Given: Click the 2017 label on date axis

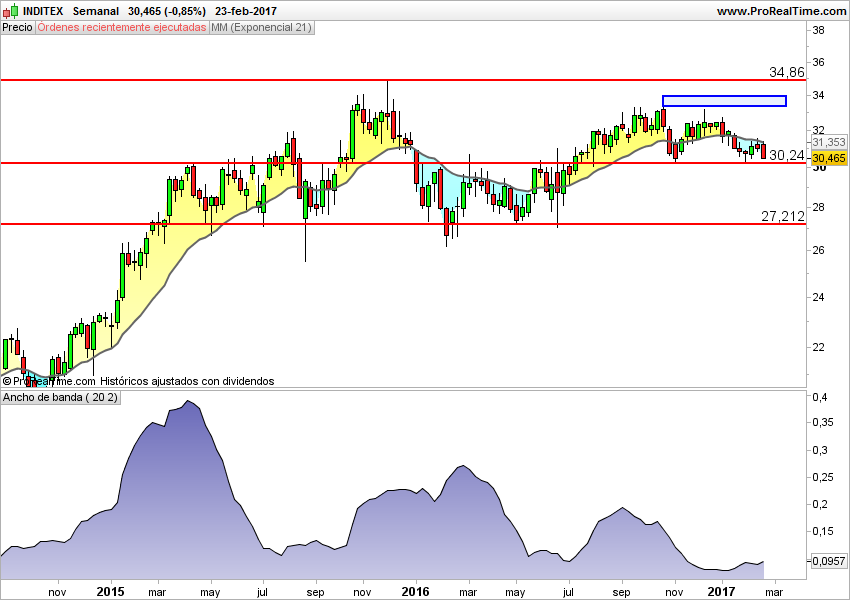Looking at the screenshot, I should tap(723, 592).
